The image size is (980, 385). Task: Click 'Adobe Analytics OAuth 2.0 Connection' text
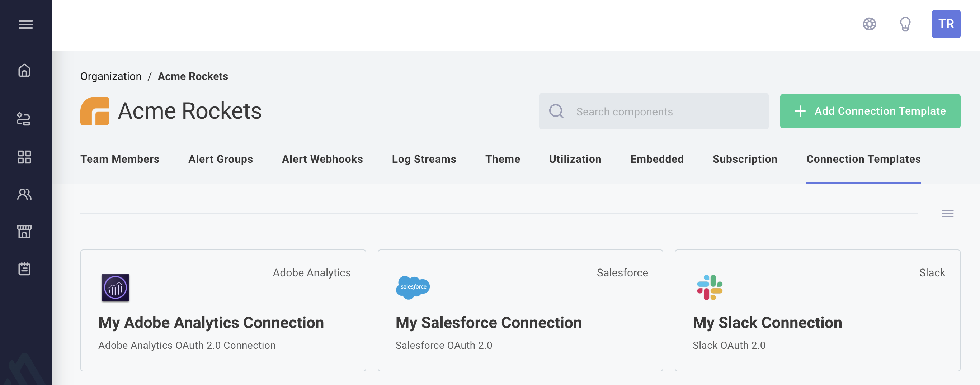187,345
